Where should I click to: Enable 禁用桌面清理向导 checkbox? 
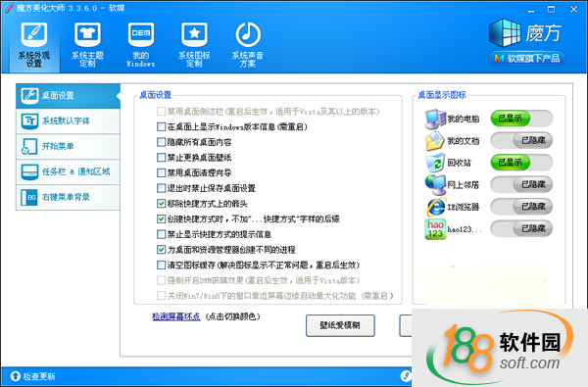(x=162, y=172)
